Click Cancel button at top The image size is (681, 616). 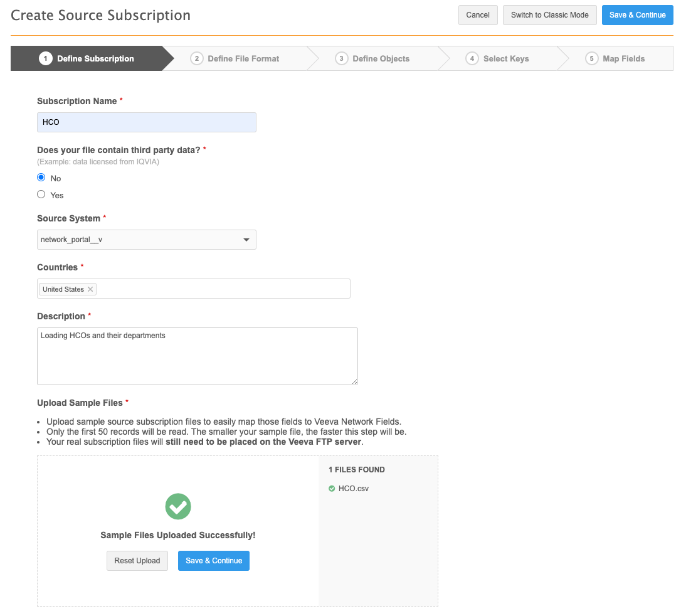478,15
